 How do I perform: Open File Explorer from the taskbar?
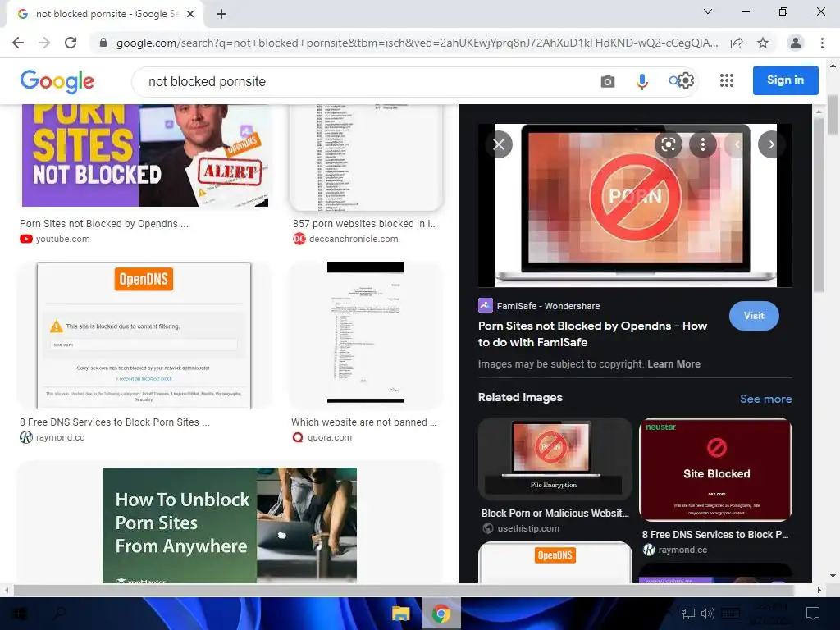point(400,614)
